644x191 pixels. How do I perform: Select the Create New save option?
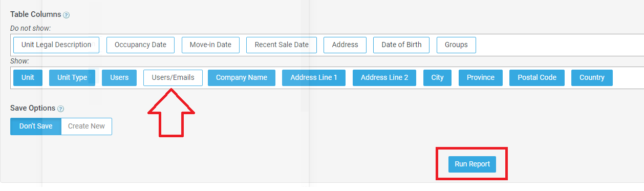click(x=87, y=126)
